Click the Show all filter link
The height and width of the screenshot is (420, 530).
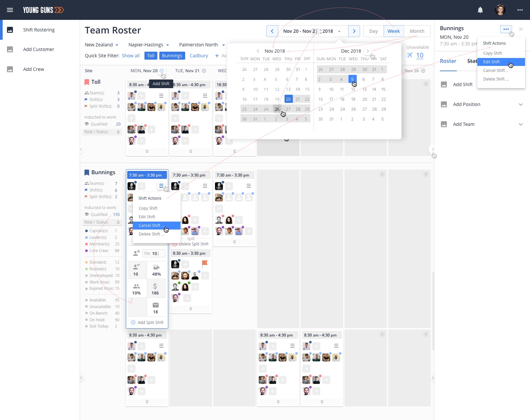(x=131, y=56)
